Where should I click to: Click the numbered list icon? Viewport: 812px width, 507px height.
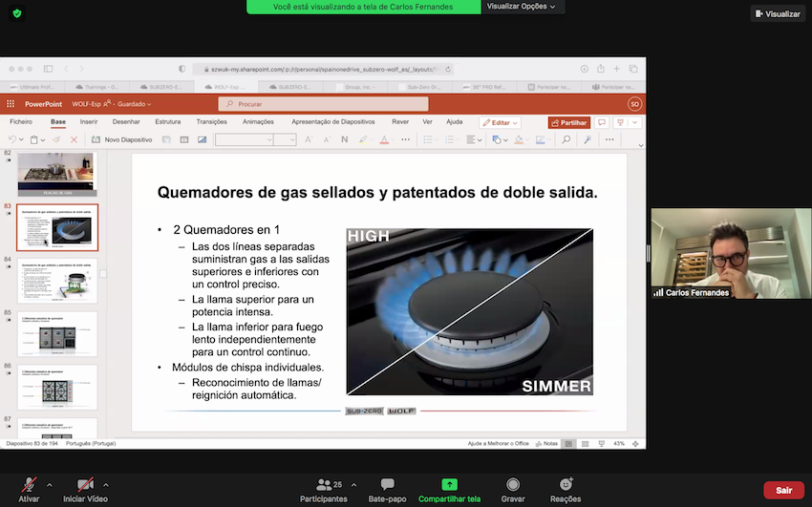450,139
